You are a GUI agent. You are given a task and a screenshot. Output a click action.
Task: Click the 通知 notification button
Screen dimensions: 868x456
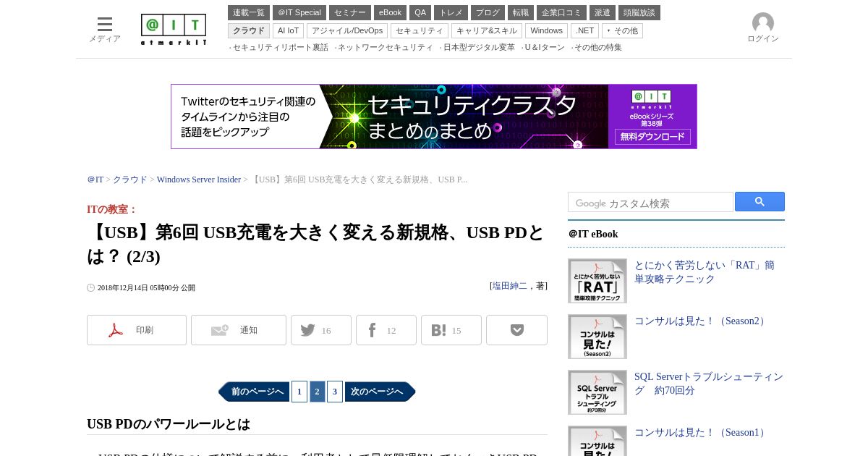(239, 330)
